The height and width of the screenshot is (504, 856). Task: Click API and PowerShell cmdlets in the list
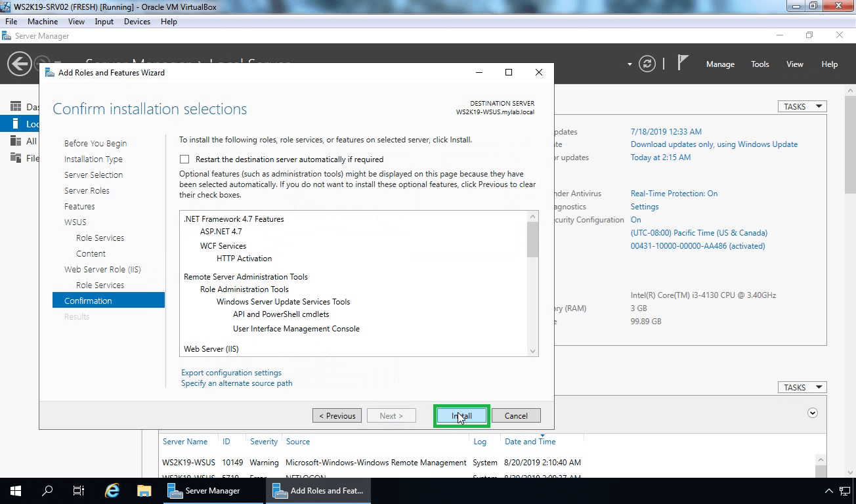(x=281, y=314)
